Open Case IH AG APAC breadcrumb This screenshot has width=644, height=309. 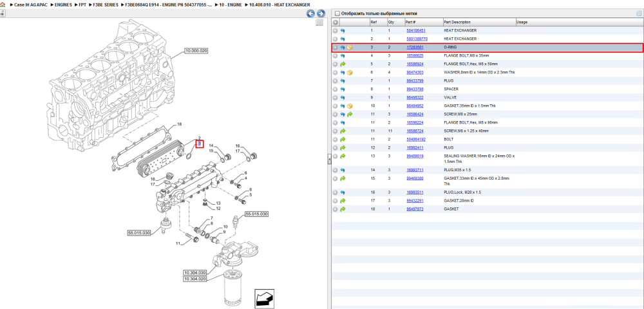tap(31, 5)
